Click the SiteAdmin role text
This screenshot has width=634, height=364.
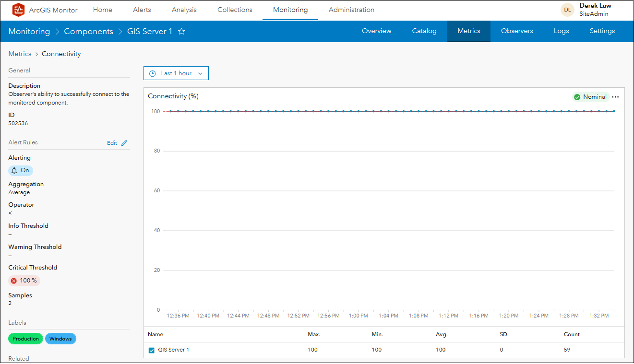[x=594, y=14]
